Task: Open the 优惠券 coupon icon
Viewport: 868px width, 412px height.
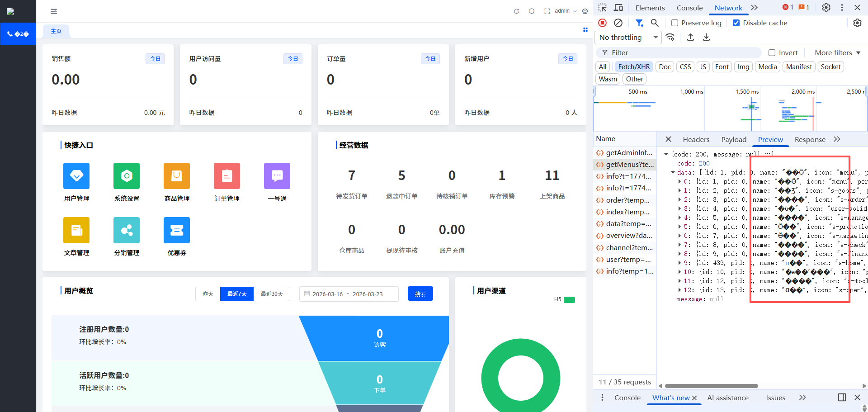Action: pyautogui.click(x=177, y=230)
